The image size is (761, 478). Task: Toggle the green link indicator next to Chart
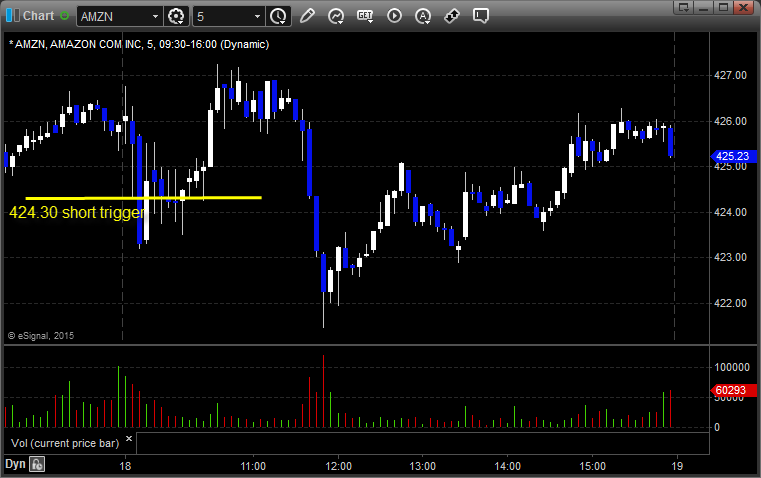64,16
